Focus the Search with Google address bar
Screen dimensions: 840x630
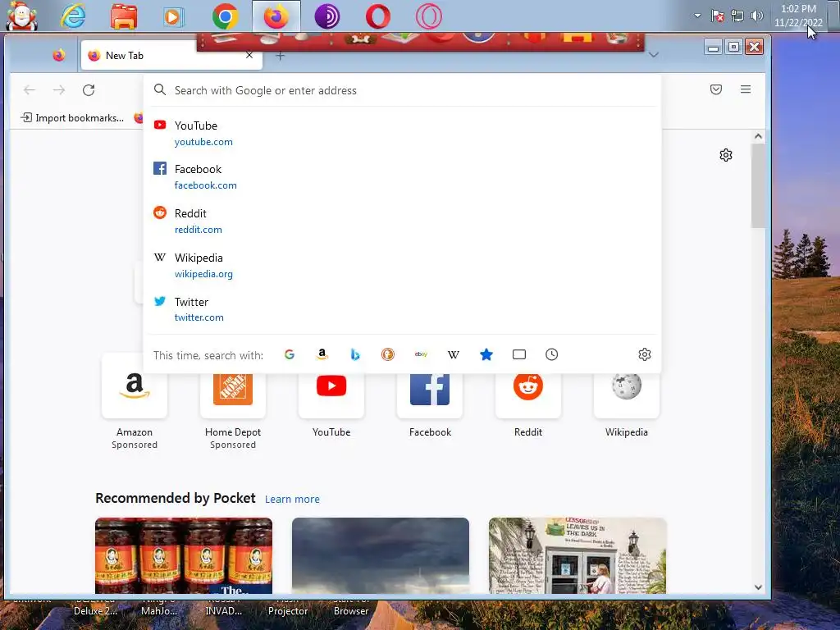(x=402, y=90)
